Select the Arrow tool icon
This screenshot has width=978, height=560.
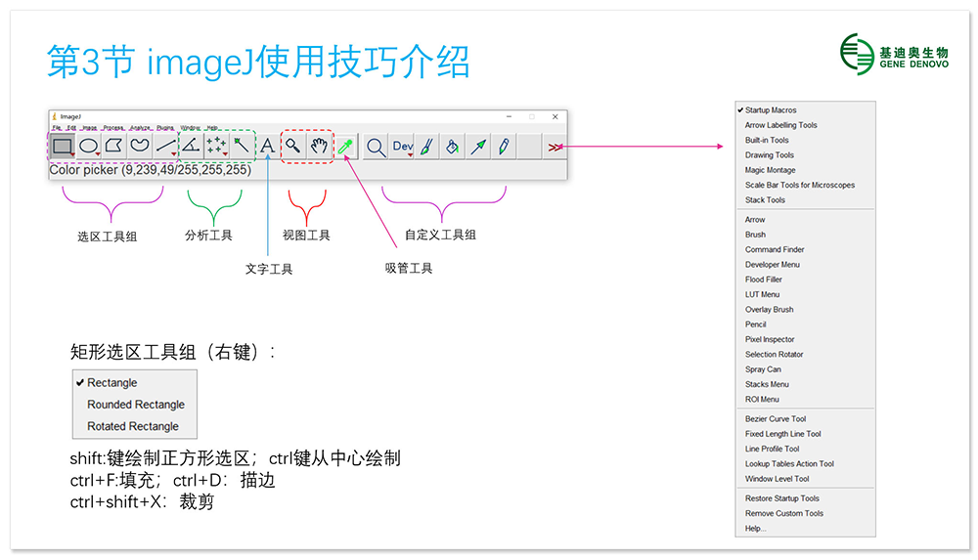[478, 147]
